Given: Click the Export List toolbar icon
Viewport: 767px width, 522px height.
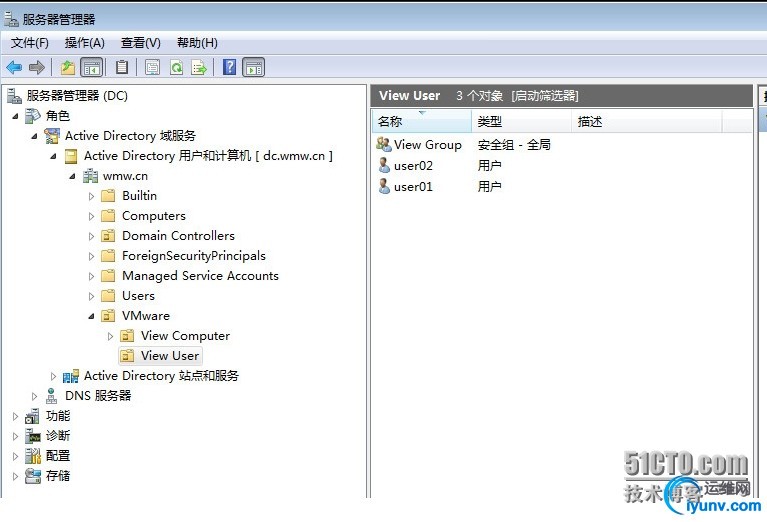Looking at the screenshot, I should [199, 67].
